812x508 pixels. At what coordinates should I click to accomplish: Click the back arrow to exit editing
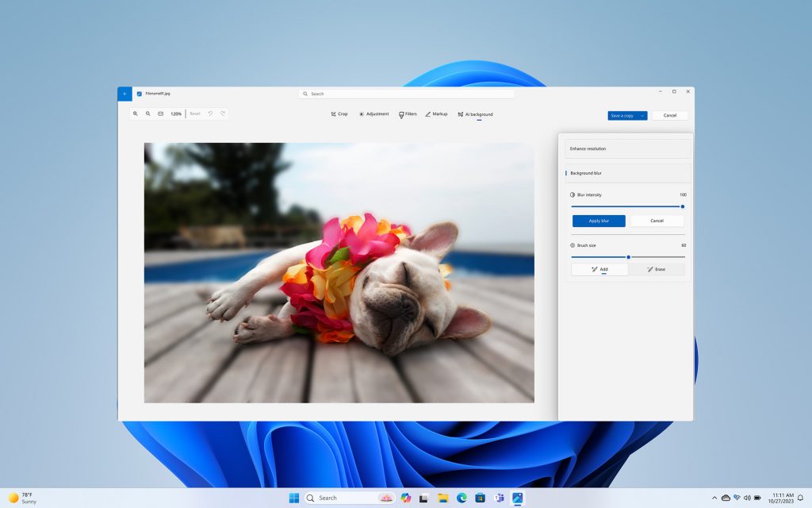pyautogui.click(x=124, y=93)
